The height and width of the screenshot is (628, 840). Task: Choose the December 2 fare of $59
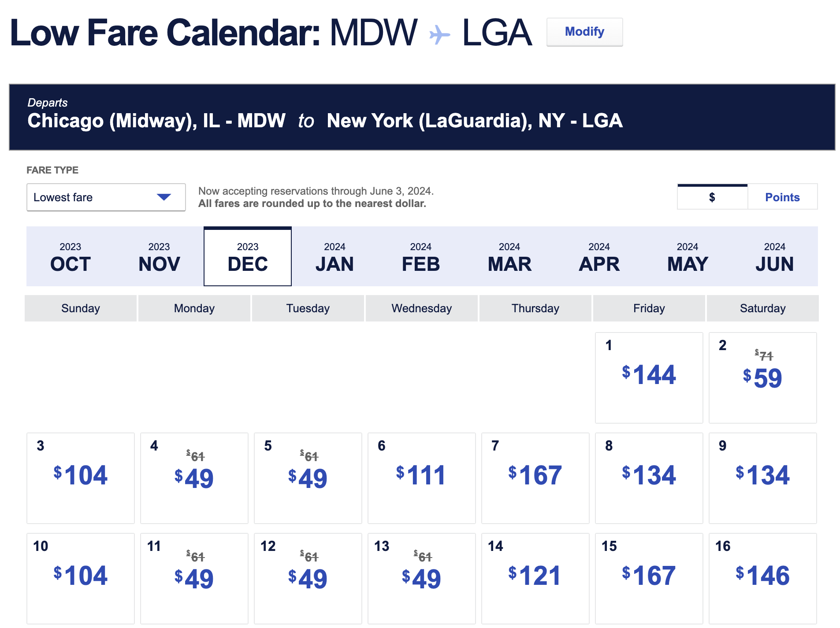[x=762, y=377]
